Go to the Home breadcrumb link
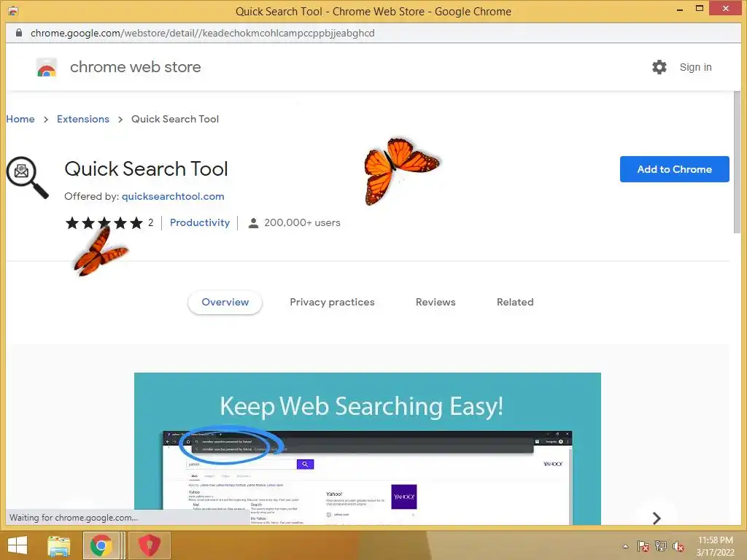 20,119
